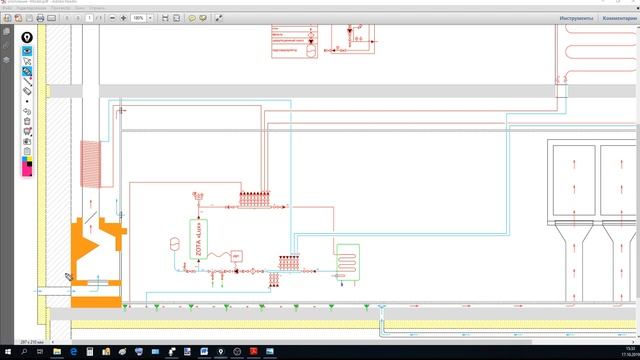
Task: Open Windows search from the taskbar
Action: pyautogui.click(x=24, y=351)
